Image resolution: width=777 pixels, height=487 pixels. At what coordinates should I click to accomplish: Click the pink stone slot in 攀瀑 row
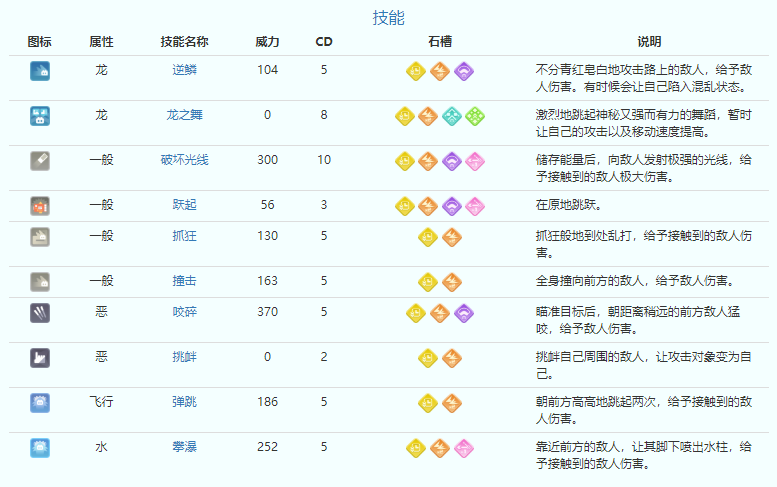[464, 448]
